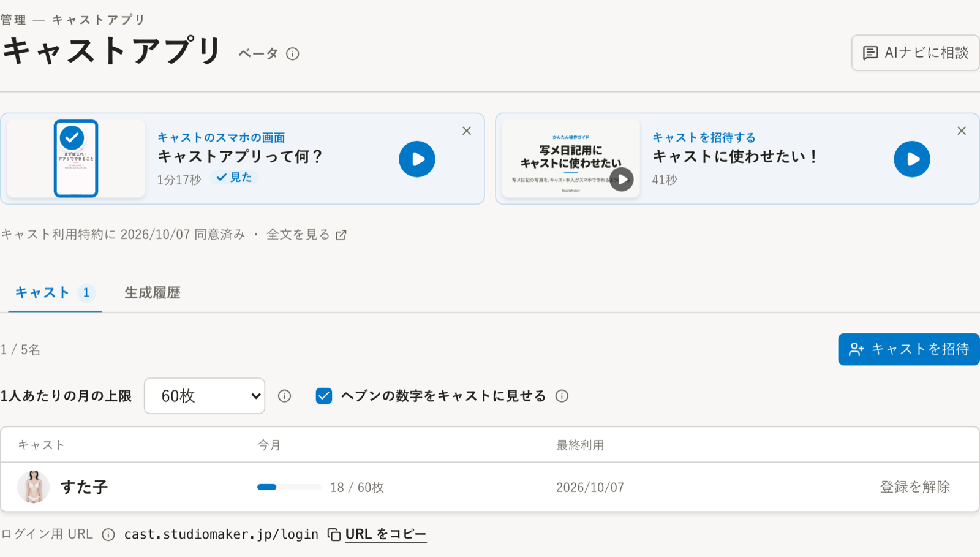Click すた子's usage progress bar
This screenshot has width=980, height=557.
(x=289, y=487)
